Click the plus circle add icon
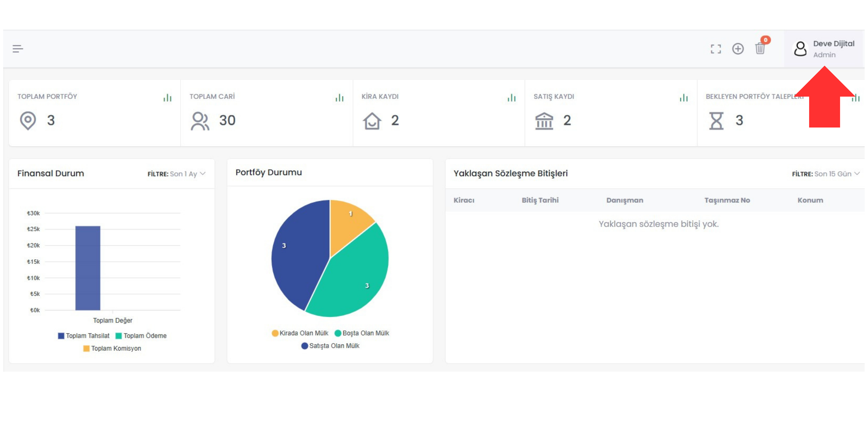 coord(738,49)
